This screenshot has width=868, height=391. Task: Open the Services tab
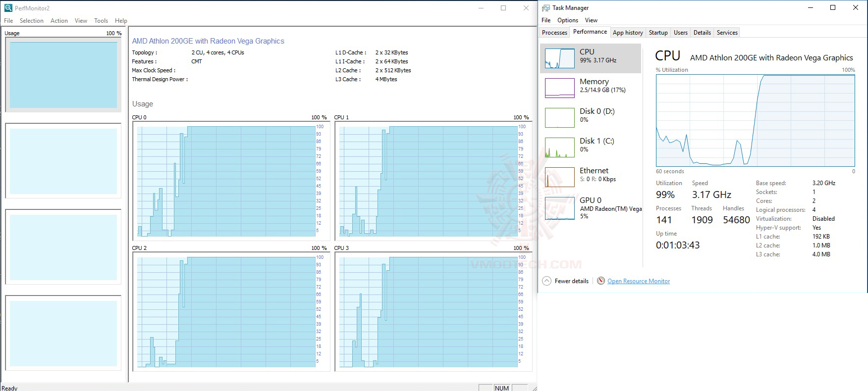[727, 33]
